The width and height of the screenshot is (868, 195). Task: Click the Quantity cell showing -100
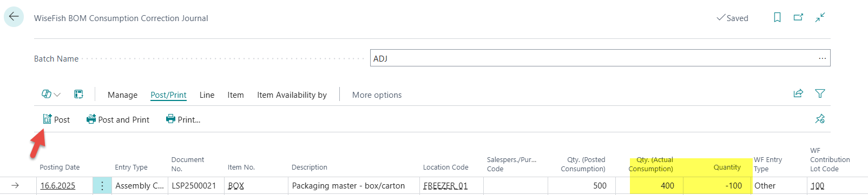tap(717, 185)
